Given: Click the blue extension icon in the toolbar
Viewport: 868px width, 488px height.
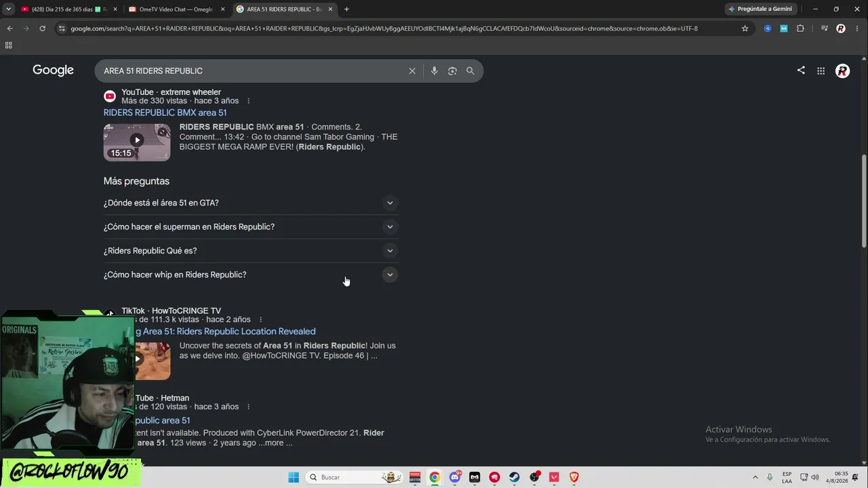Looking at the screenshot, I should click(x=768, y=28).
